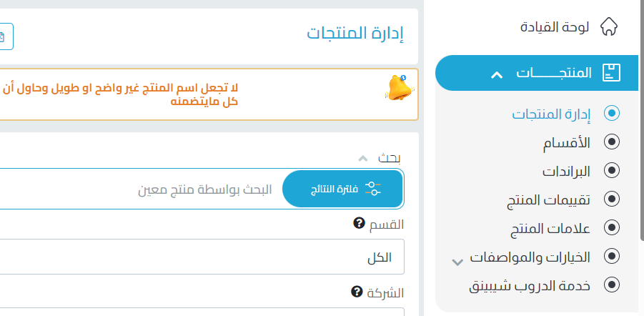Collapse the بحث search section chevron

pyautogui.click(x=362, y=158)
